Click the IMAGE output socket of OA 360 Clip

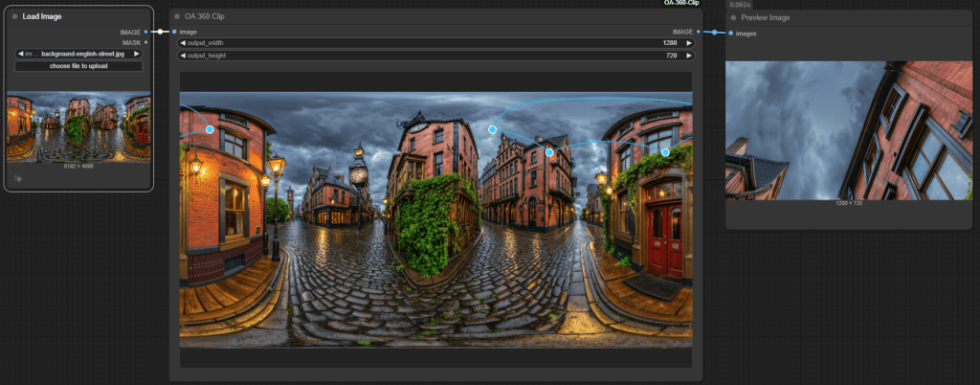point(699,32)
